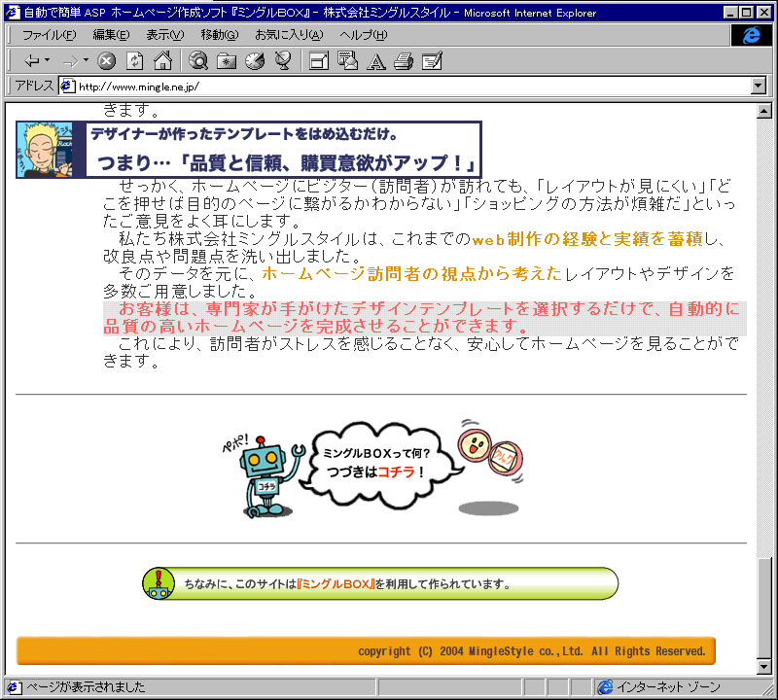Click the status bar text ページが表示されました
This screenshot has height=700, width=778.
coord(86,686)
